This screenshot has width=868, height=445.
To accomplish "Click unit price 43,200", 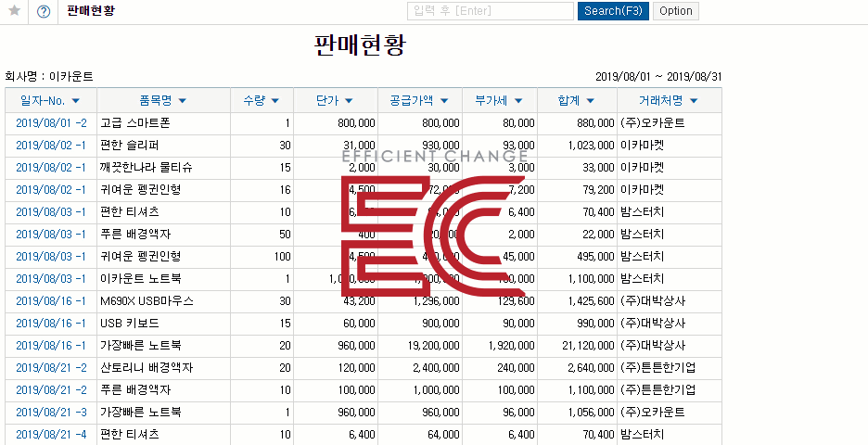I will 359,301.
